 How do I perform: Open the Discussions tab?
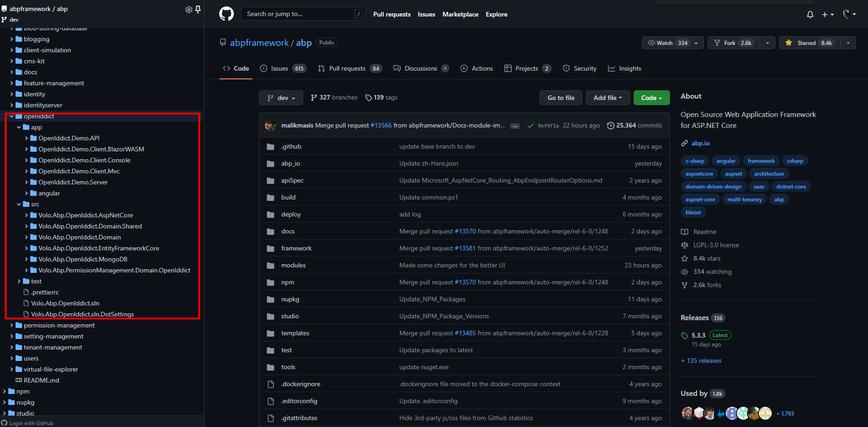coord(421,68)
